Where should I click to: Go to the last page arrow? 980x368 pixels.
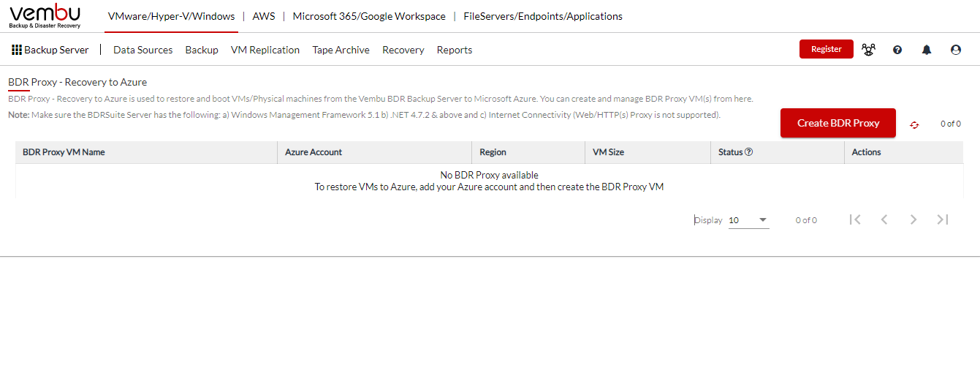(943, 219)
